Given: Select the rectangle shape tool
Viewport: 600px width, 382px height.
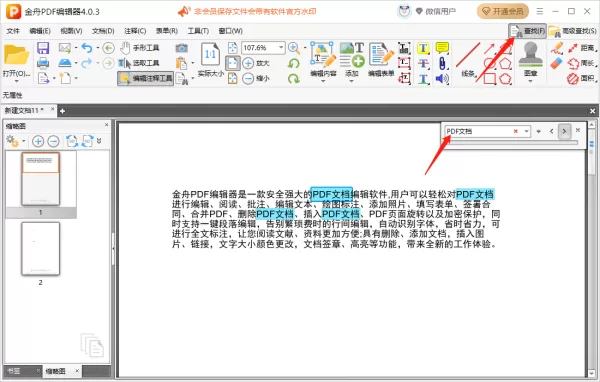Looking at the screenshot, I should (490, 79).
